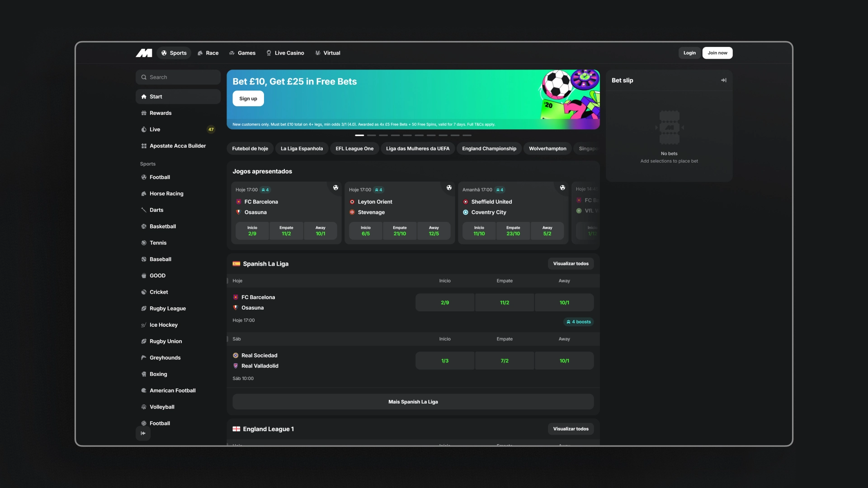Click Visualizar todos for Spanish La Liga

click(571, 264)
